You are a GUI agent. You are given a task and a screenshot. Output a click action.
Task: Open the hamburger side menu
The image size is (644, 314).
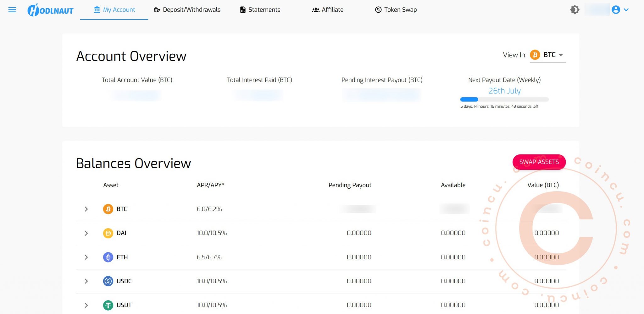pos(12,10)
